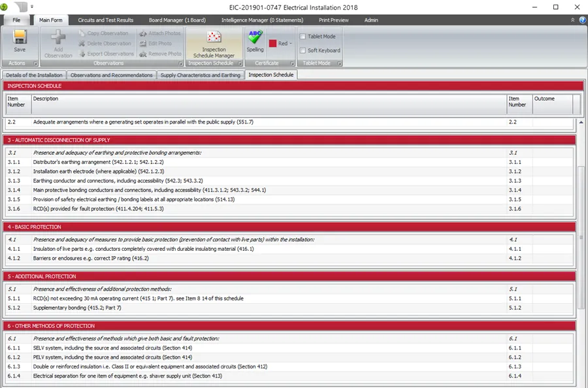
Task: Click the Export Observations icon
Action: [x=82, y=54]
